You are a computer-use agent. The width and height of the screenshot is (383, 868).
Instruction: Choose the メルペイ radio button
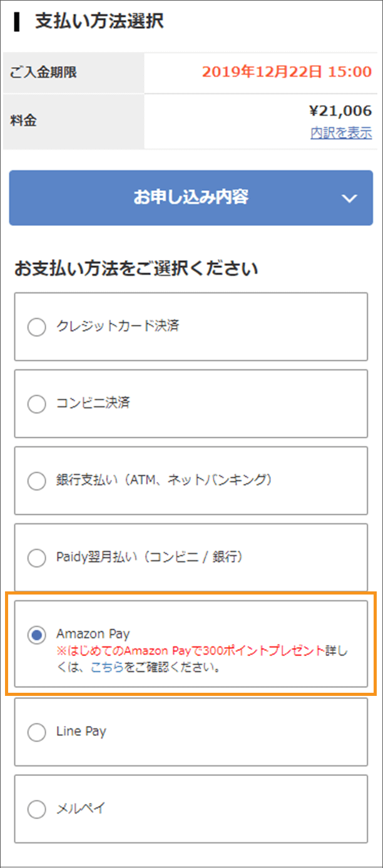coord(37,809)
